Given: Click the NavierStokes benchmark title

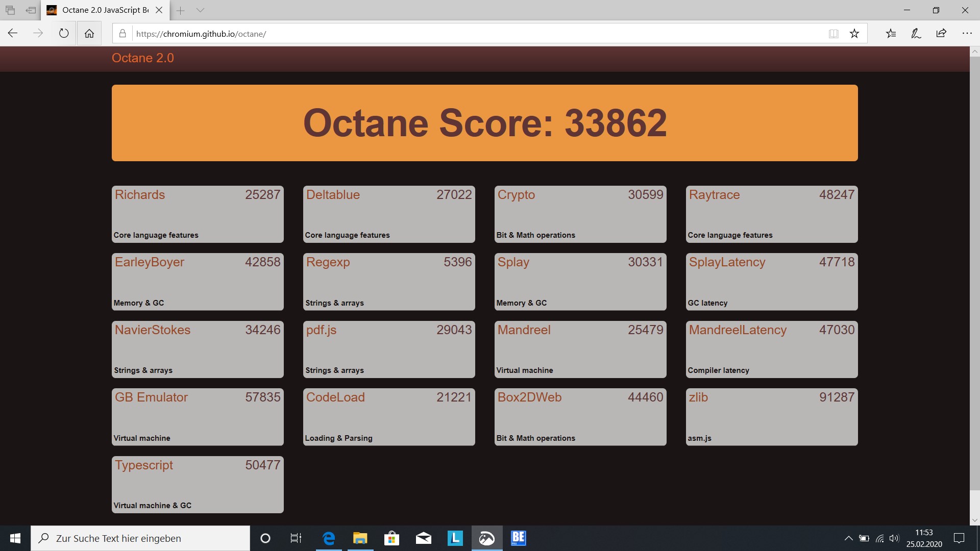Looking at the screenshot, I should 153,330.
